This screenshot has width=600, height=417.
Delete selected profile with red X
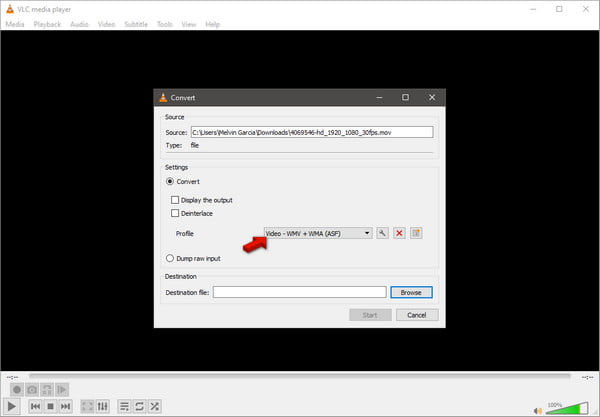click(x=399, y=233)
